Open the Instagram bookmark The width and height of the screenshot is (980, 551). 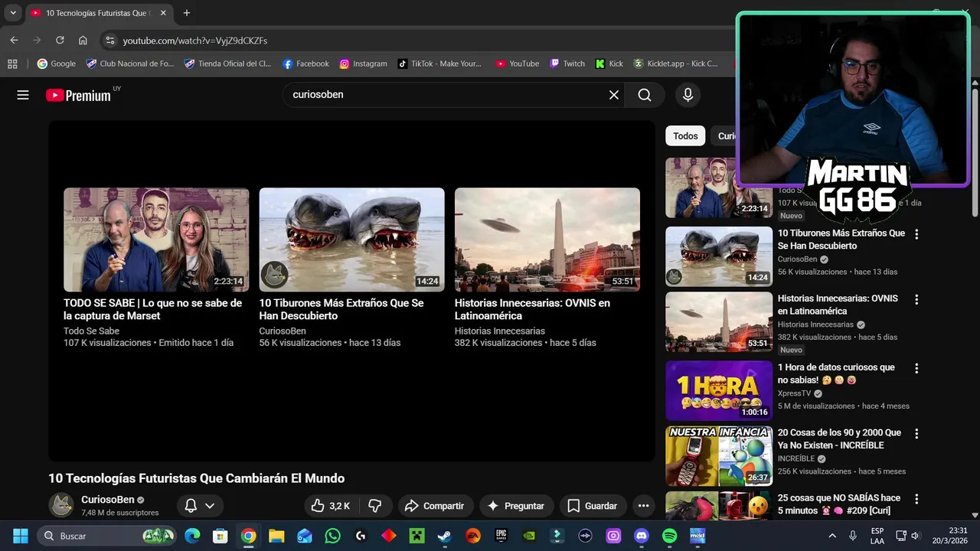363,64
